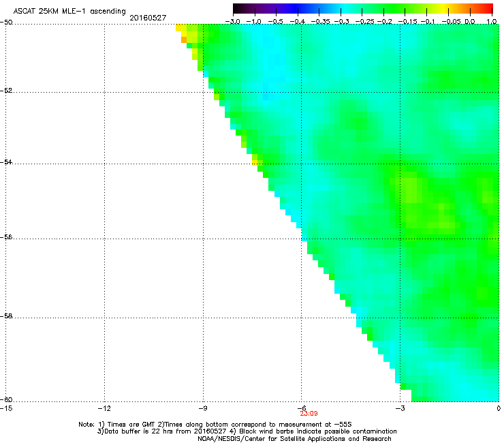This screenshot has width=504, height=443.
Task: Click the -0.4 color scale label
Action: pos(298,21)
